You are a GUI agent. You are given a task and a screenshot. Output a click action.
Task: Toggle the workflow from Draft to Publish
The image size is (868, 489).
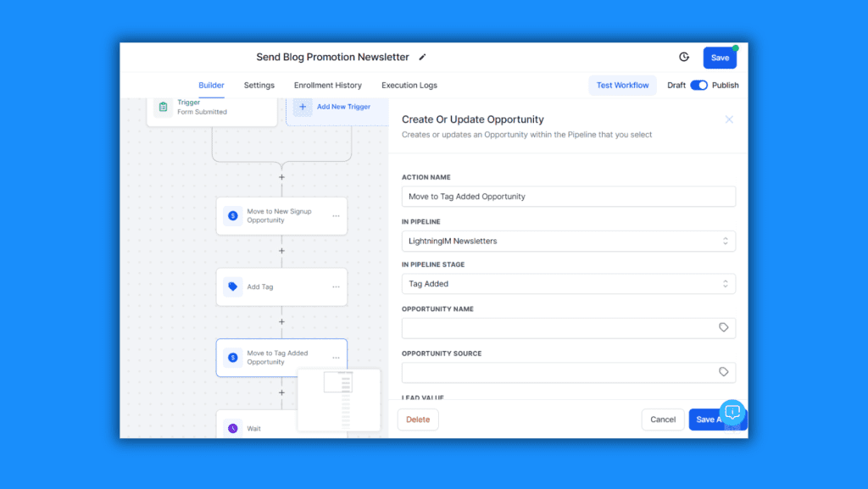click(698, 85)
